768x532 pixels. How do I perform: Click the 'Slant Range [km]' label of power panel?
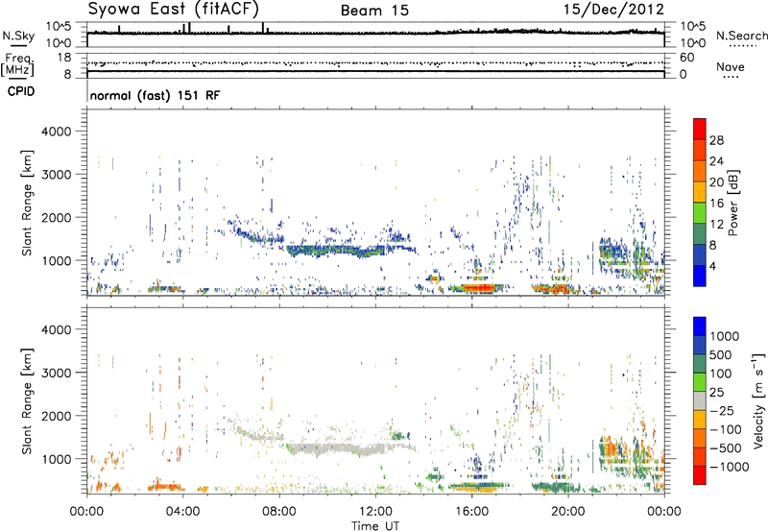[x=27, y=203]
